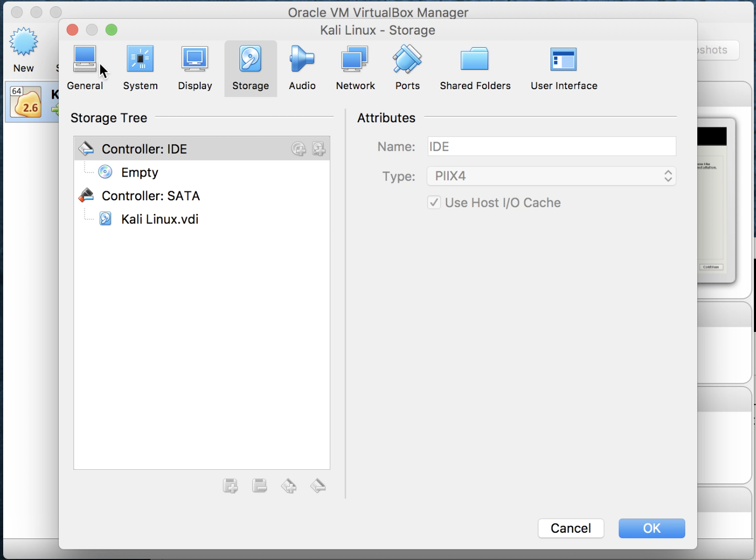Screen dimensions: 756x560
Task: Open Shared Folders settings section
Action: (475, 69)
